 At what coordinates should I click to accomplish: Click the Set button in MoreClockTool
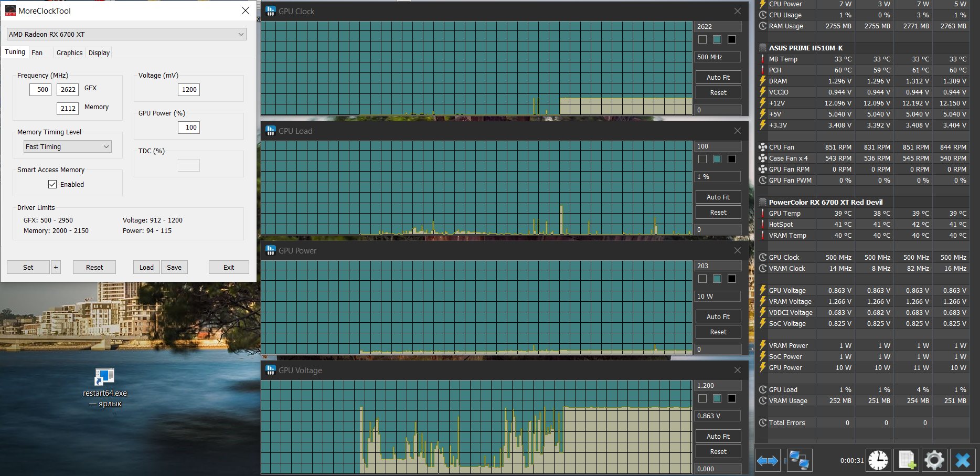point(28,267)
